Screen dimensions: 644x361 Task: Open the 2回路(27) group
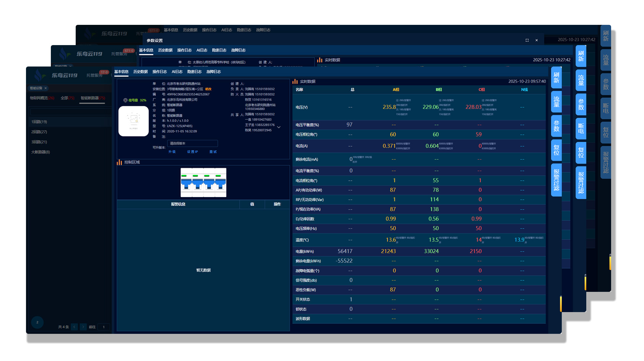pyautogui.click(x=39, y=132)
